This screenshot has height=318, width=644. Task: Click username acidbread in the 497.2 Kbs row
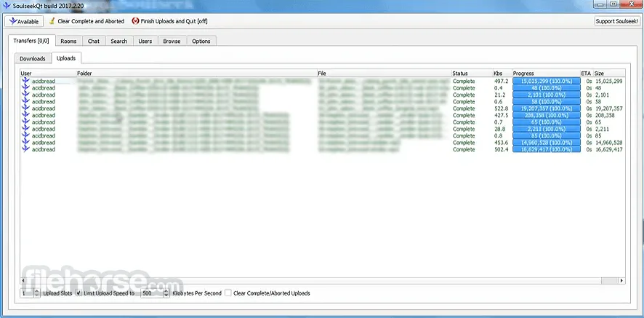pyautogui.click(x=43, y=81)
